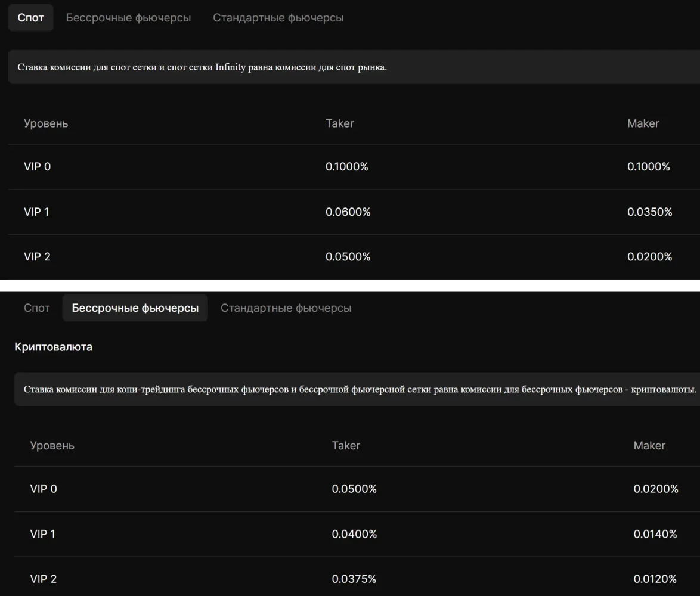This screenshot has width=700, height=596.
Task: Select VIP 1 row in spot fee table
Action: click(x=36, y=212)
